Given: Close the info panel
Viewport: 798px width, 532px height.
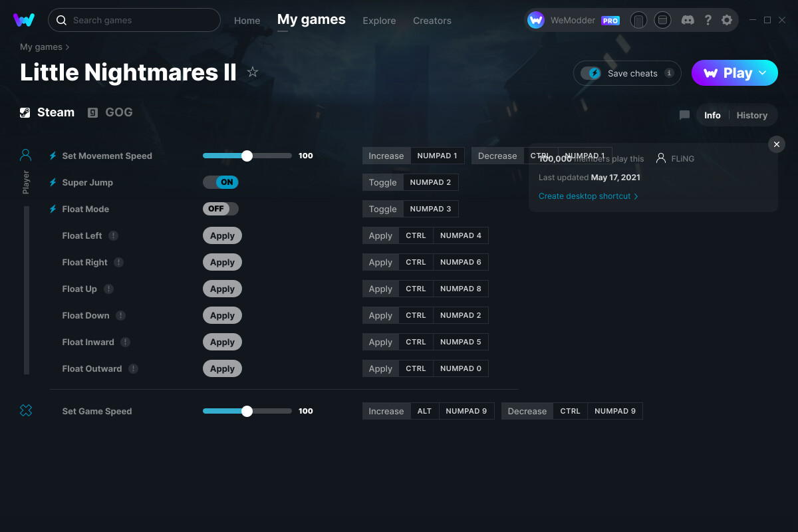Looking at the screenshot, I should point(776,144).
